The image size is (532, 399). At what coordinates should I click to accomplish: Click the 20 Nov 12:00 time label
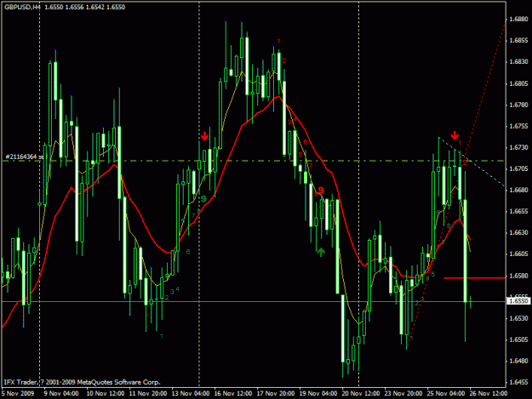[361, 393]
